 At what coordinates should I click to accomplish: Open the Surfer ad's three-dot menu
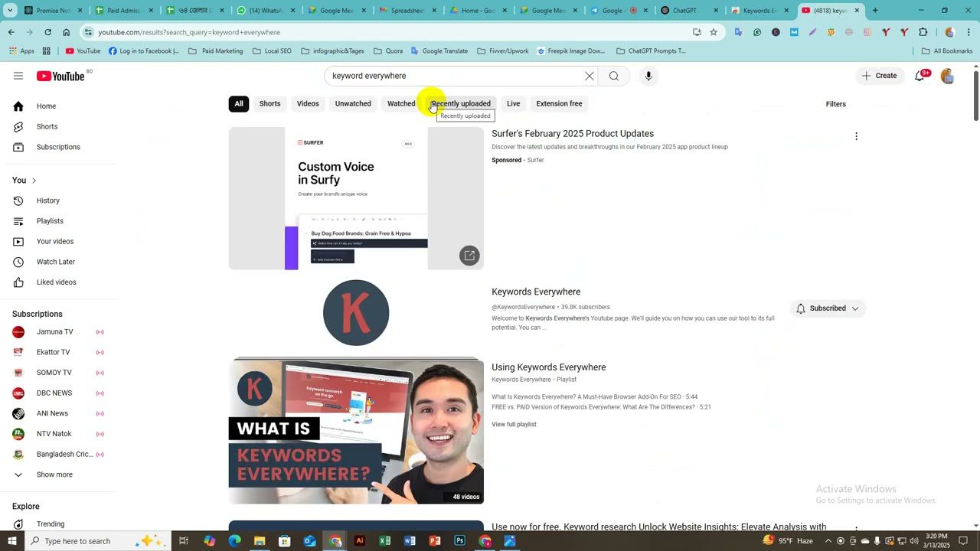click(856, 136)
